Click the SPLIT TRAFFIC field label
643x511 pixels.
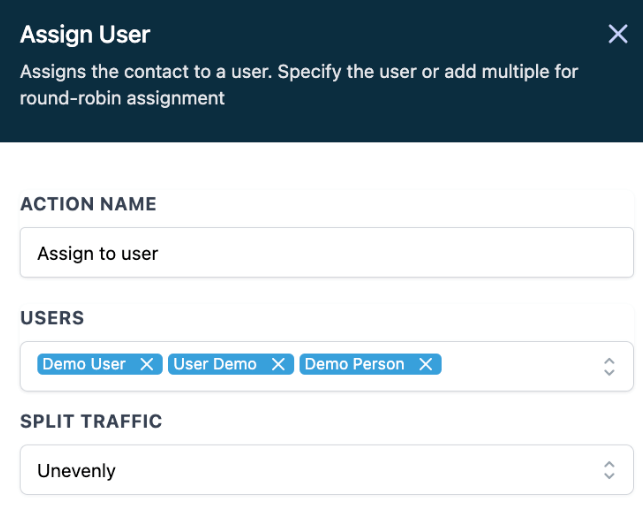tap(91, 421)
